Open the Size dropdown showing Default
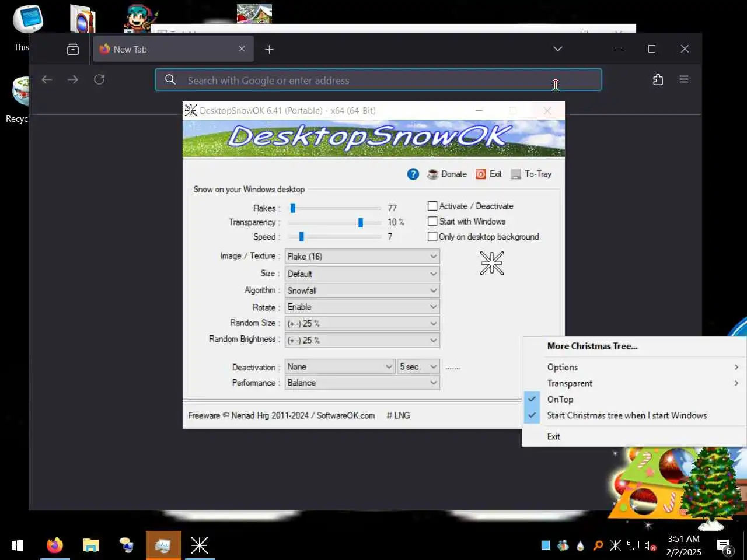The height and width of the screenshot is (560, 747). point(362,274)
